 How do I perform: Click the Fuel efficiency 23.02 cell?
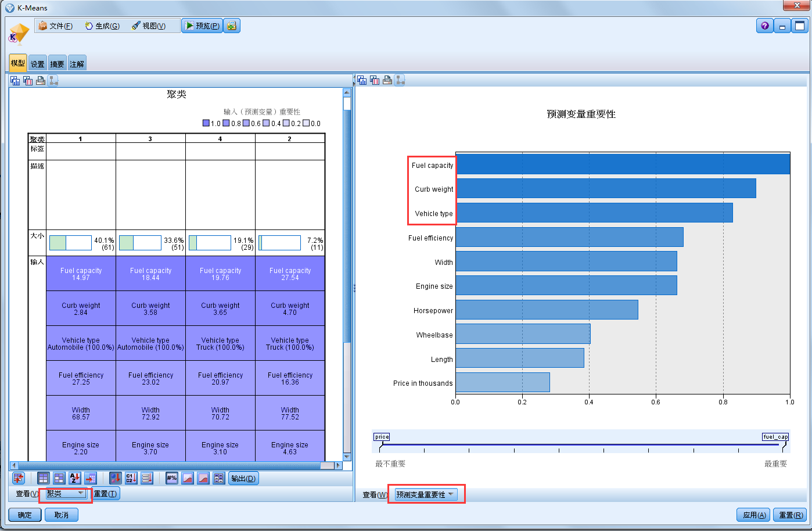150,378
